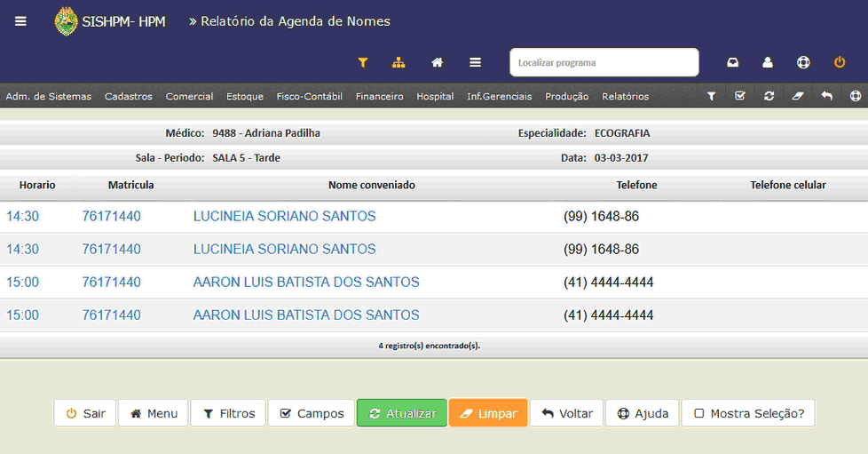Open last-row AARON LUIS BATISTA DOS SANTOS
Image resolution: width=868 pixels, height=454 pixels.
[306, 315]
